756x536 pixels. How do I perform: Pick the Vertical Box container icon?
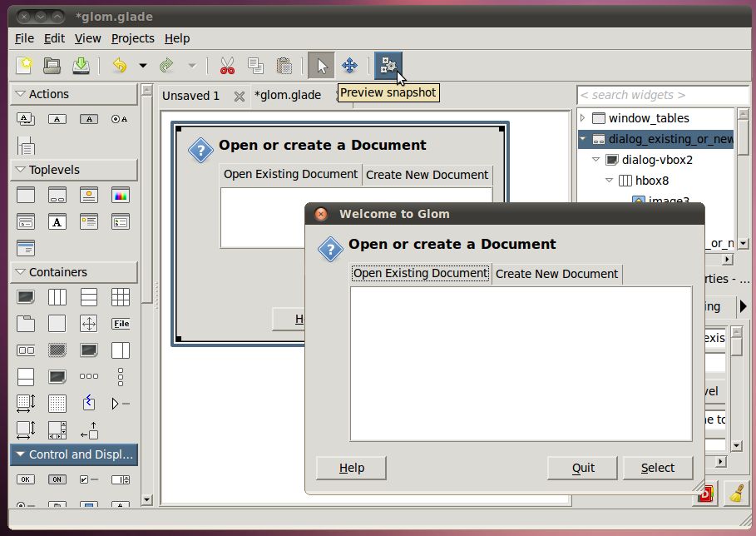click(x=89, y=296)
